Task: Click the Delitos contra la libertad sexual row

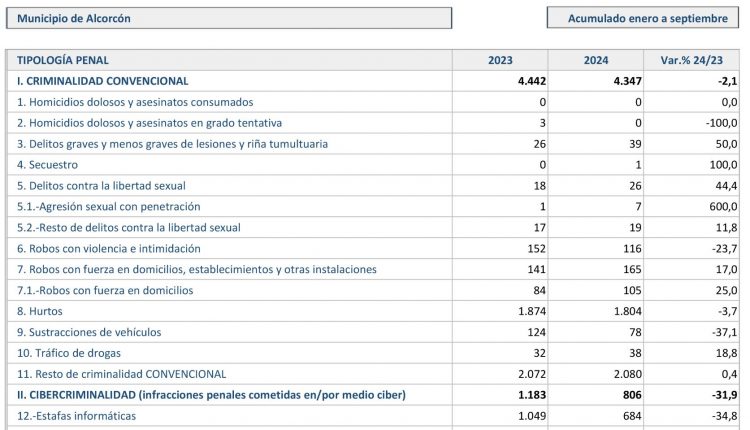Action: tap(101, 186)
